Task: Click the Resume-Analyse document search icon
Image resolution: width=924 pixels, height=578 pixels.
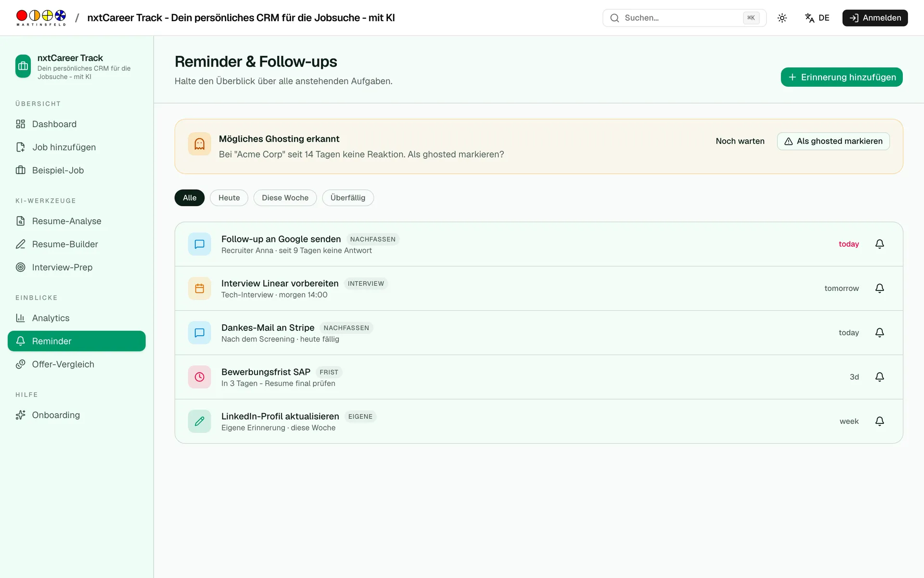Action: click(20, 221)
